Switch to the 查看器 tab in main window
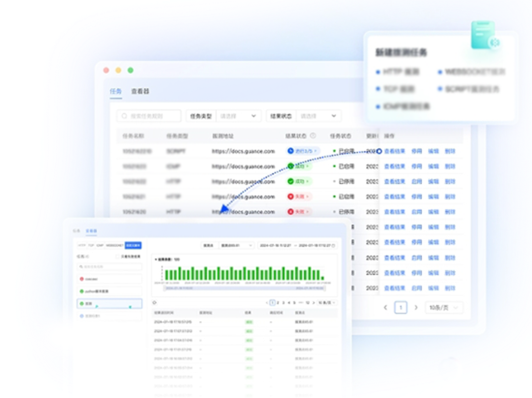Viewport: 532px width, 398px height. (x=140, y=91)
